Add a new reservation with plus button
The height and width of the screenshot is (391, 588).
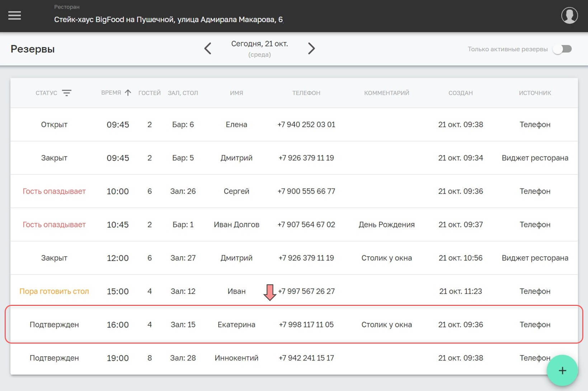click(x=562, y=371)
